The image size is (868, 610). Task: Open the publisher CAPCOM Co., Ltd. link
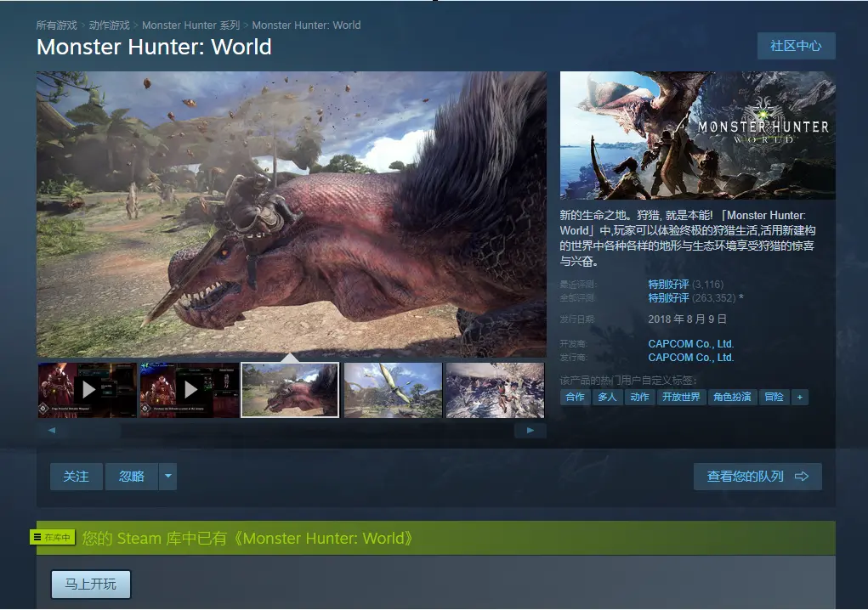point(691,358)
